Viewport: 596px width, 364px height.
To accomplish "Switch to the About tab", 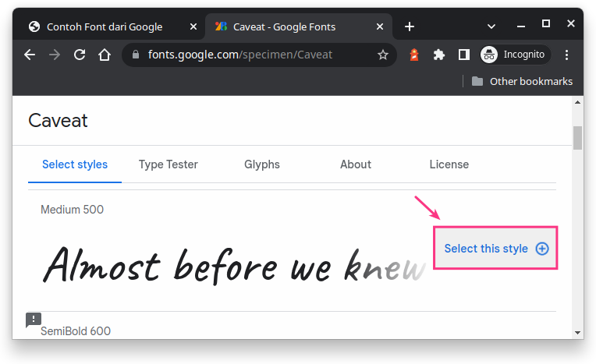I will (x=355, y=164).
